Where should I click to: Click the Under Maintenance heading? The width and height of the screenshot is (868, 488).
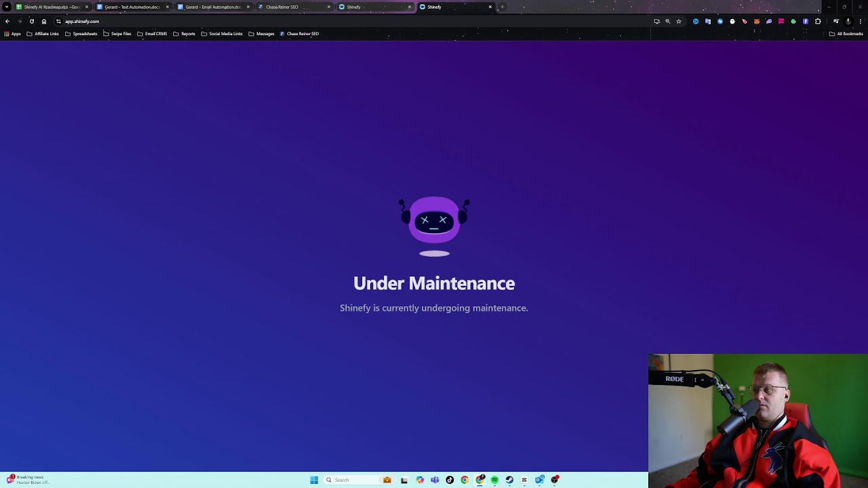(x=434, y=283)
